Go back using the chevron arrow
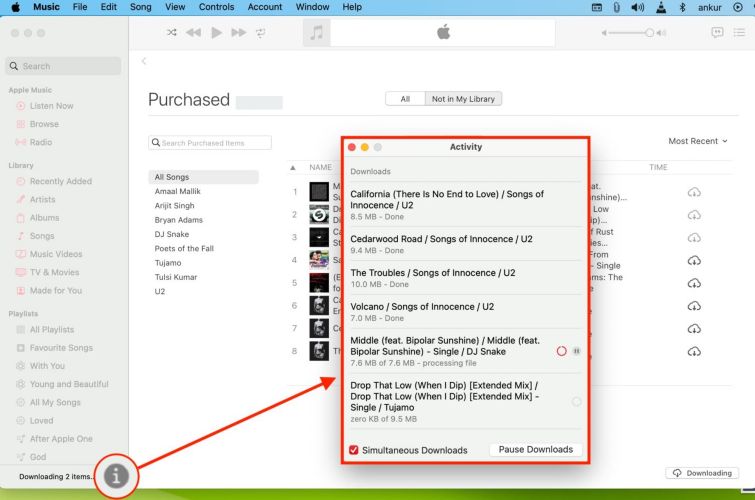 [x=144, y=62]
